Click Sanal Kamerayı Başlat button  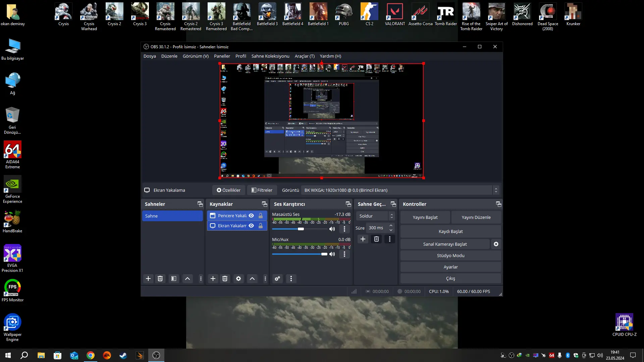click(x=445, y=244)
